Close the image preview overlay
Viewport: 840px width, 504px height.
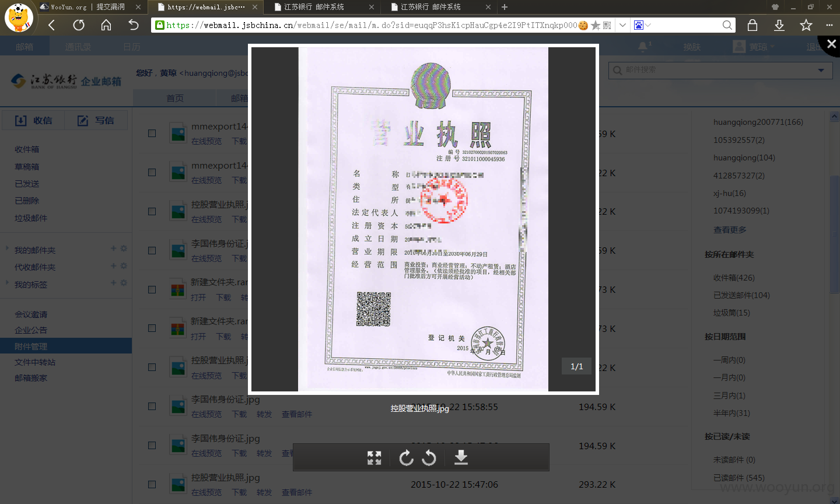tap(831, 44)
